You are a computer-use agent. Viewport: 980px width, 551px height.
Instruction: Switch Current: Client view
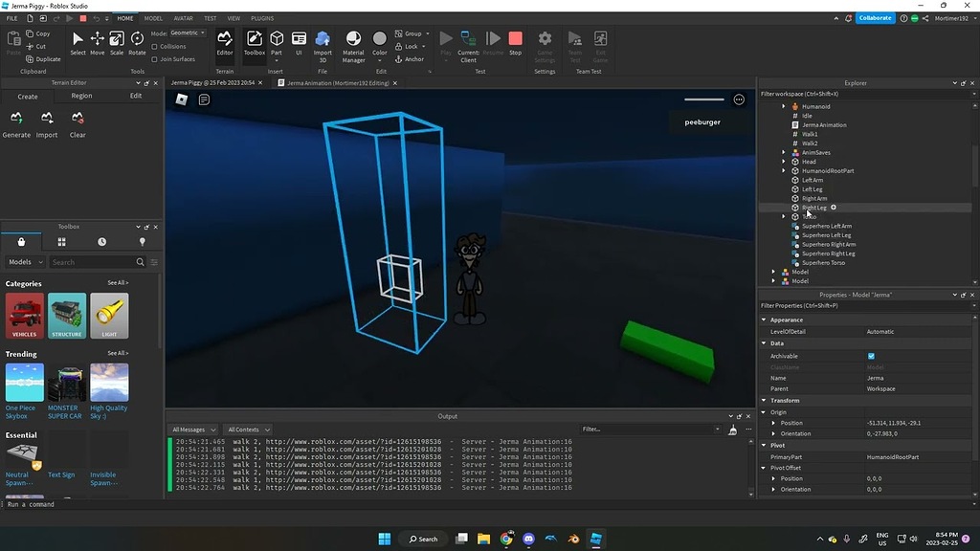pyautogui.click(x=468, y=46)
